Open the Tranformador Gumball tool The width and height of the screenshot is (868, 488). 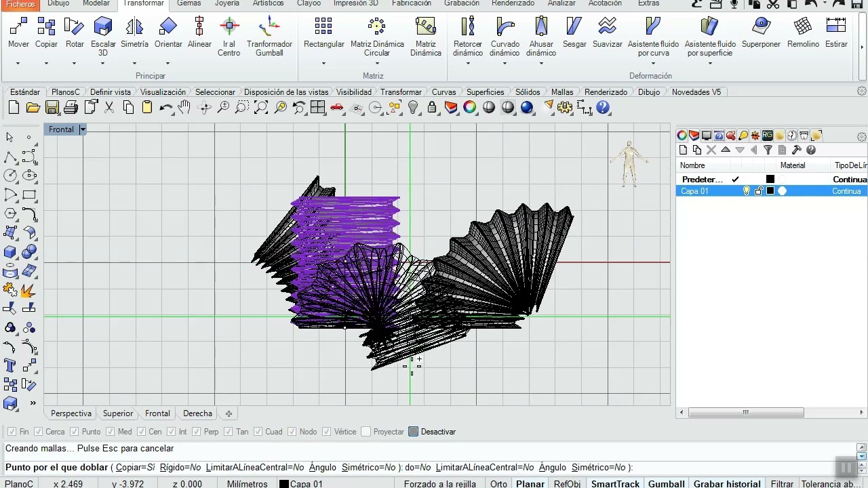click(x=269, y=36)
